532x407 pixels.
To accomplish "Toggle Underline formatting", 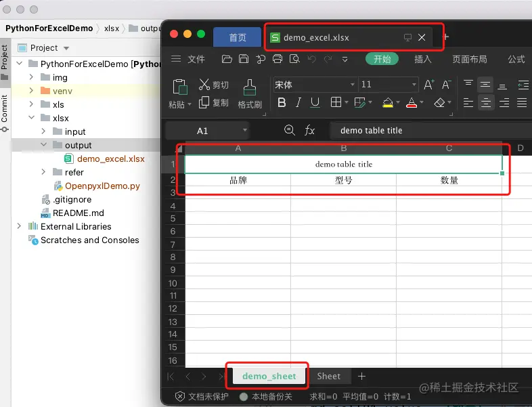I will coord(315,102).
